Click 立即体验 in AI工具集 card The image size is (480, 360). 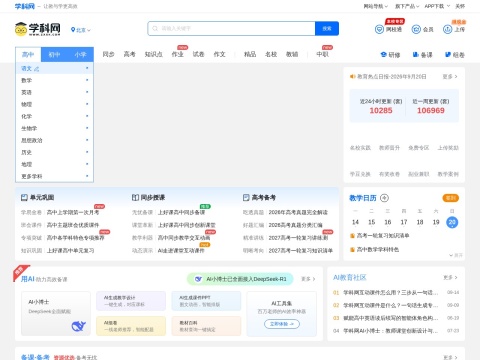click(x=282, y=324)
